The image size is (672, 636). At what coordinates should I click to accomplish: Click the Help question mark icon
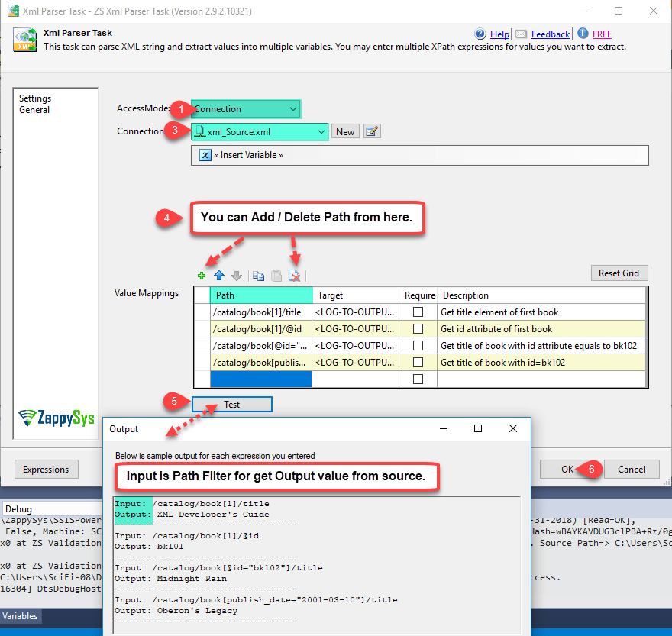(480, 34)
